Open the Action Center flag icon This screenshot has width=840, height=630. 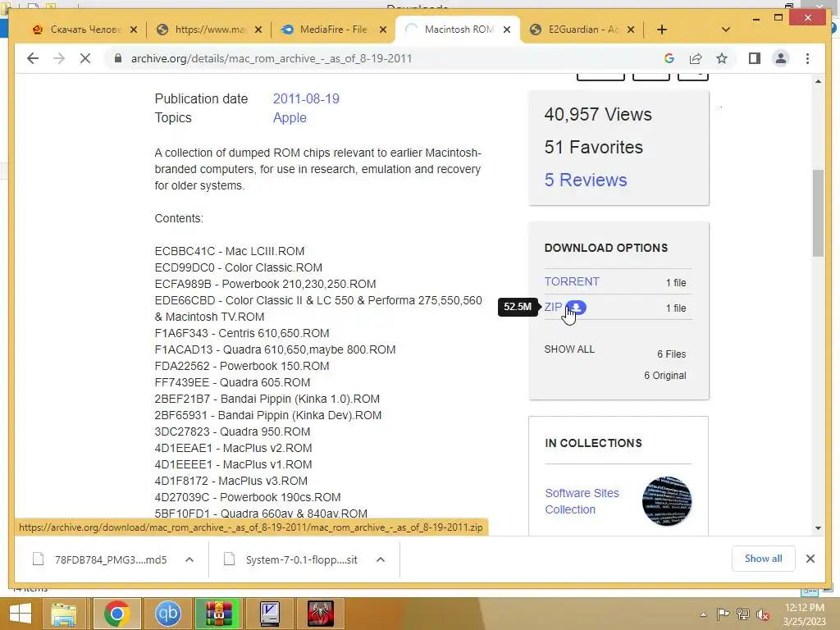pyautogui.click(x=723, y=614)
